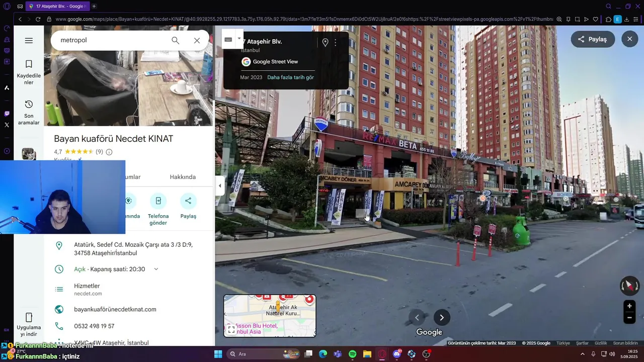
Task: Select the 17 Ataşehir Blv. tab
Action: [57, 6]
